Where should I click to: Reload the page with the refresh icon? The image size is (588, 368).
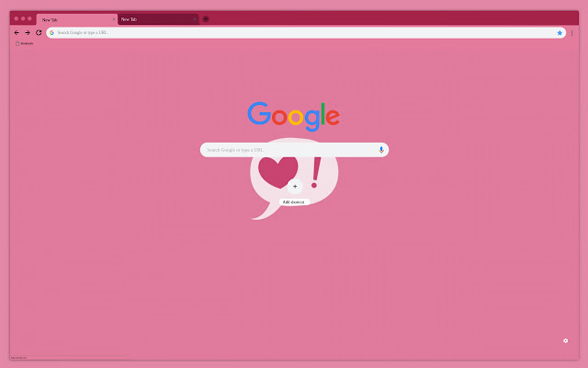click(x=39, y=33)
